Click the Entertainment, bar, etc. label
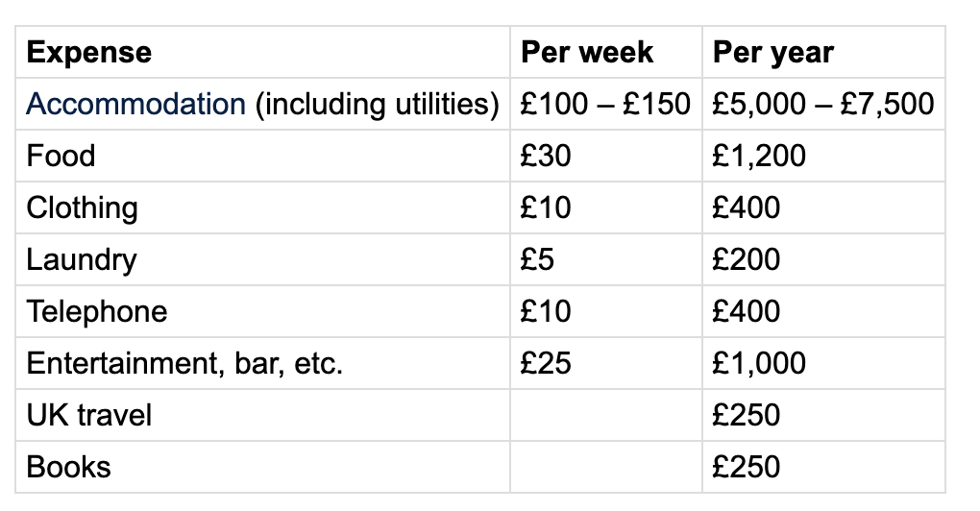 pyautogui.click(x=184, y=363)
